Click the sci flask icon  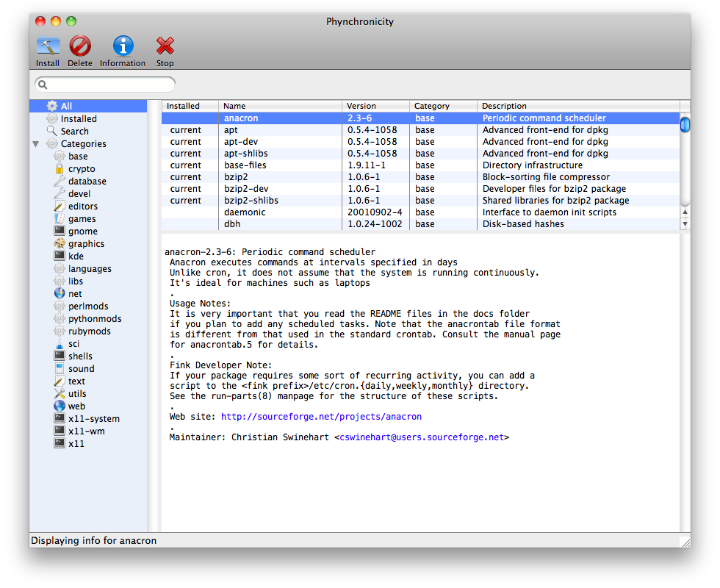click(x=60, y=344)
